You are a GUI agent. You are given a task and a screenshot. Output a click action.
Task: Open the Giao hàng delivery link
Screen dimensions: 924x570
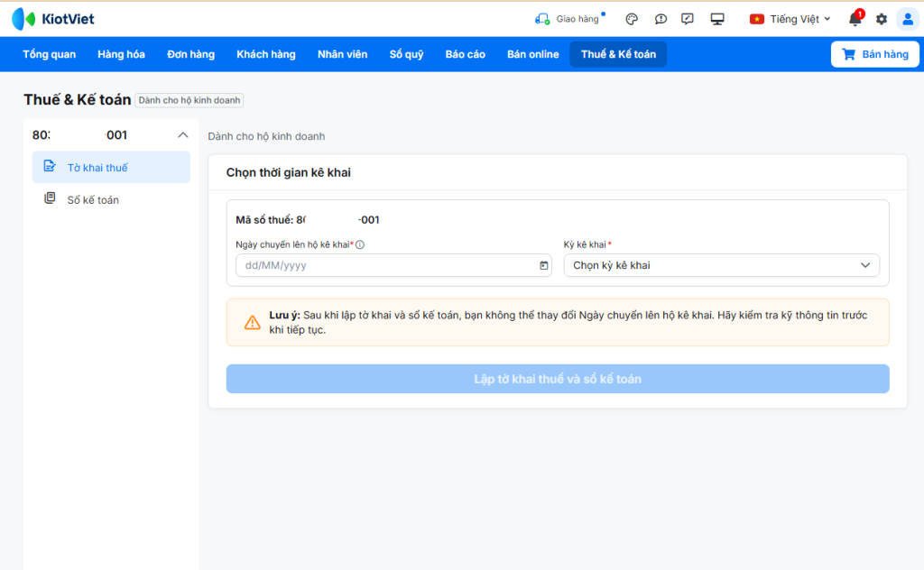coord(568,19)
